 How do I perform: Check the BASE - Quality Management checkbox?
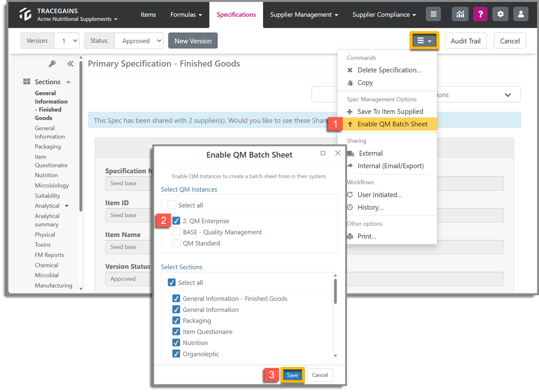pos(176,232)
